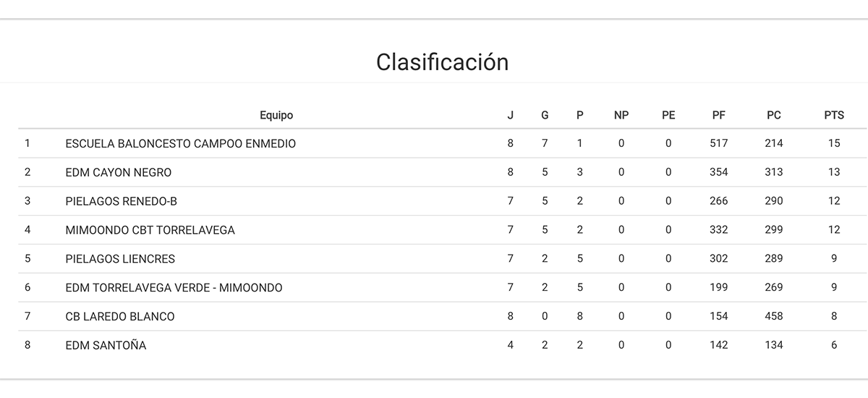
Task: Open the EDM Cayon Negro team
Action: (x=118, y=172)
